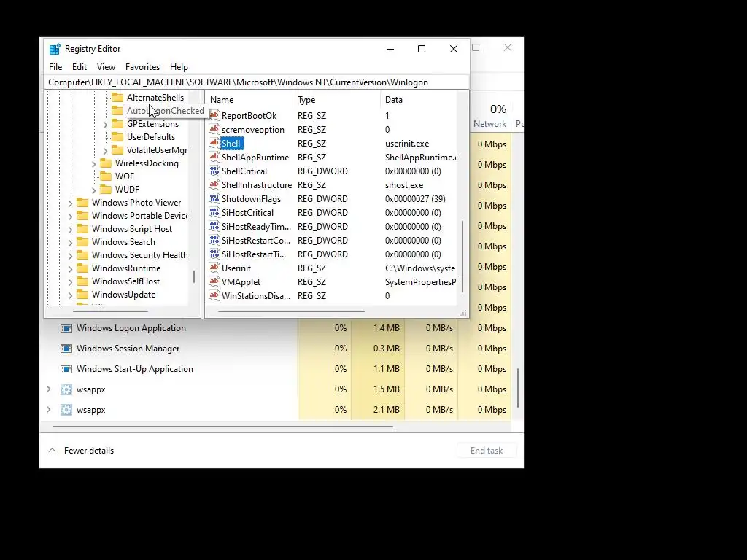747x560 pixels.
Task: Click the Windows Start-Up Application process icon
Action: pyautogui.click(x=66, y=369)
